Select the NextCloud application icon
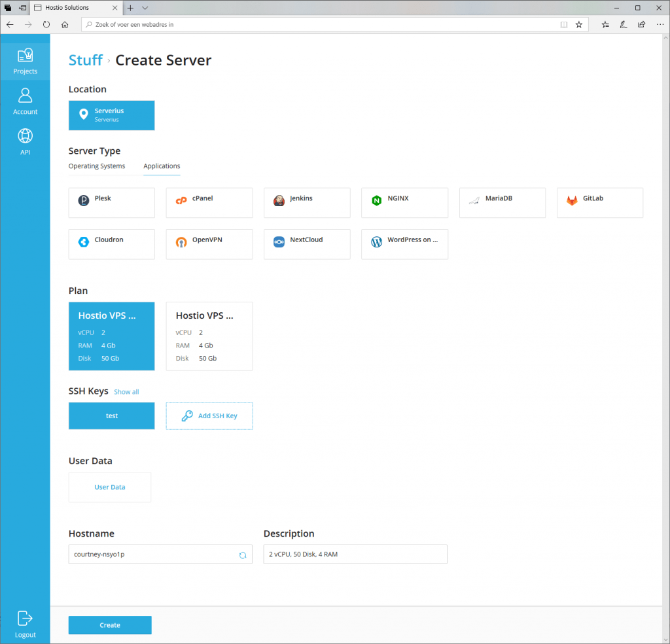Image resolution: width=670 pixels, height=644 pixels. pyautogui.click(x=279, y=242)
